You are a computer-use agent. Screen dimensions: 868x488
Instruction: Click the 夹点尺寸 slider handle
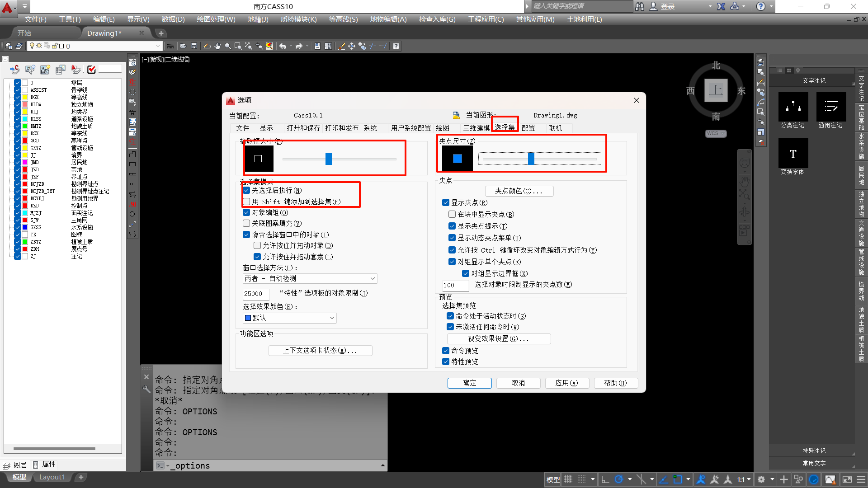point(531,159)
